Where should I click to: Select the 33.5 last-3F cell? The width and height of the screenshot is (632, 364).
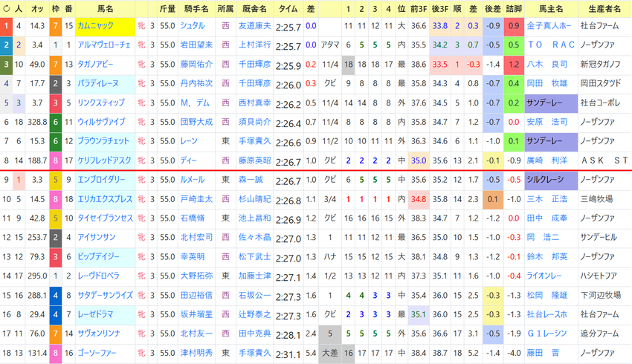(439, 64)
